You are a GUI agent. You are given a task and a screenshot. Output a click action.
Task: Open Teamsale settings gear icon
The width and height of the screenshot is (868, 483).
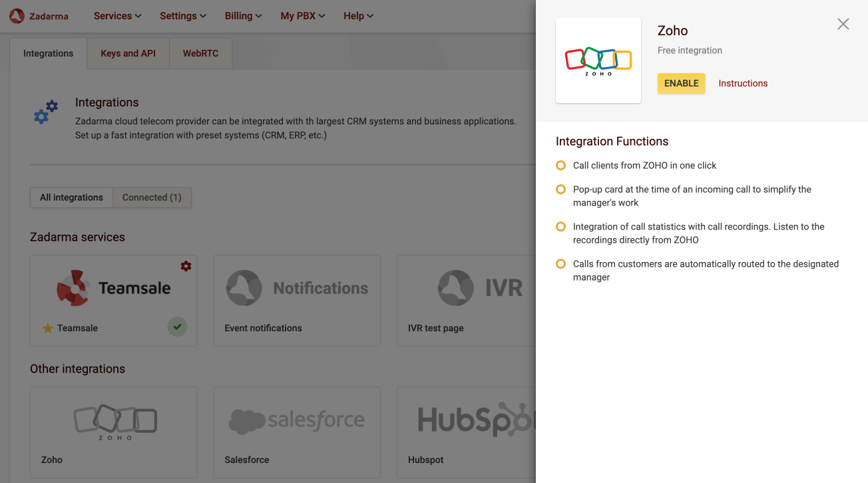186,266
